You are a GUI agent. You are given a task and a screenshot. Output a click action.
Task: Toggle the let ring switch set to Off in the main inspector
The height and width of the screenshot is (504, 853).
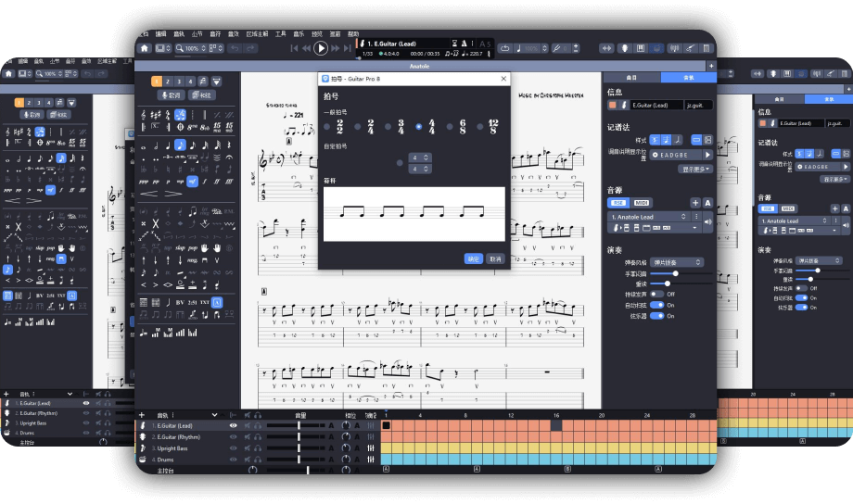click(656, 294)
